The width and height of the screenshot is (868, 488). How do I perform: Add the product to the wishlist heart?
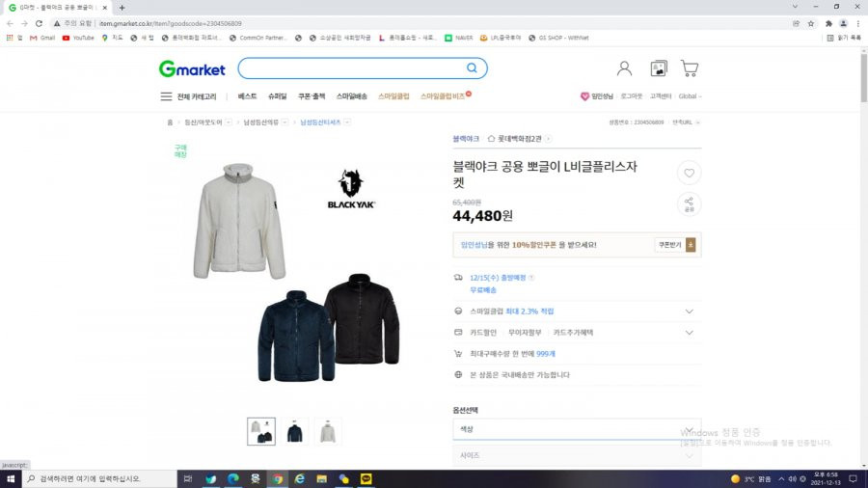[x=690, y=174]
